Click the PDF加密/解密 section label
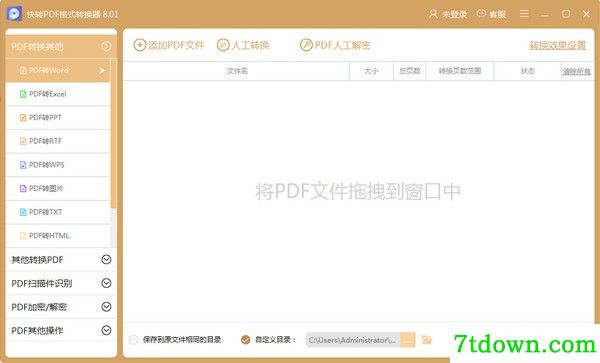 tap(39, 307)
